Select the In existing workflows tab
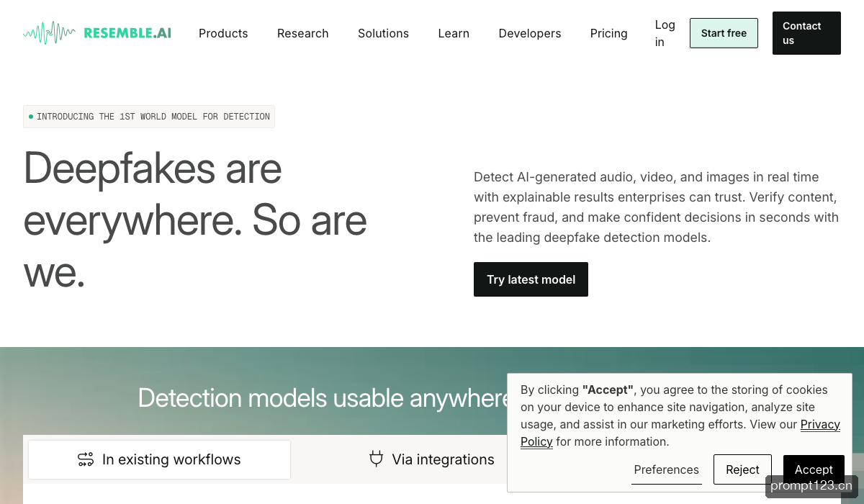Screen dimensions: 864x504 159,459
